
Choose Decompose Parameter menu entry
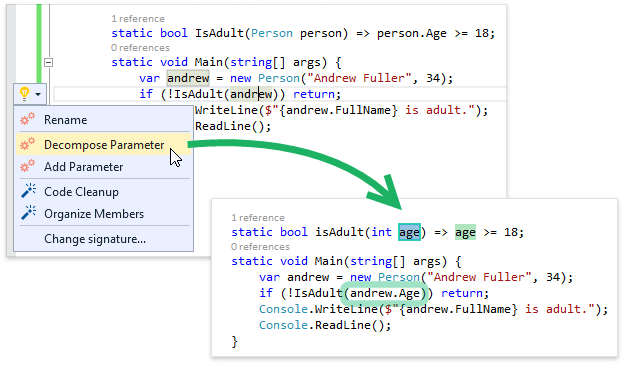(x=103, y=145)
